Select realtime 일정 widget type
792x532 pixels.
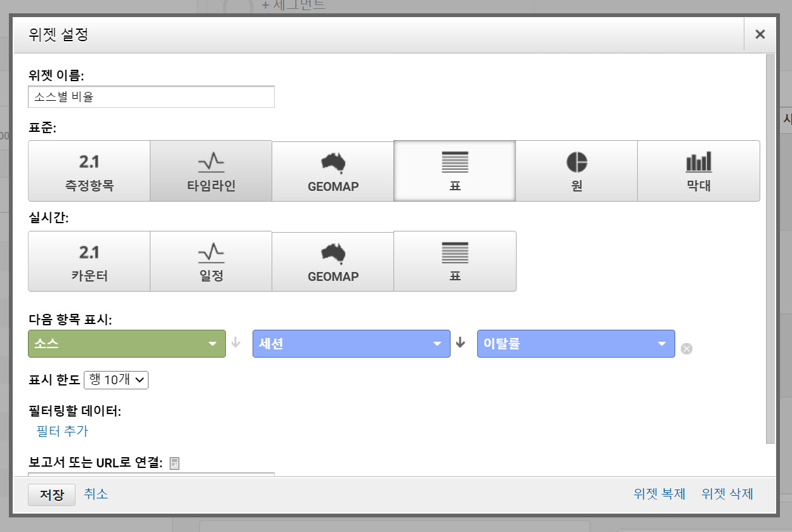(x=211, y=261)
